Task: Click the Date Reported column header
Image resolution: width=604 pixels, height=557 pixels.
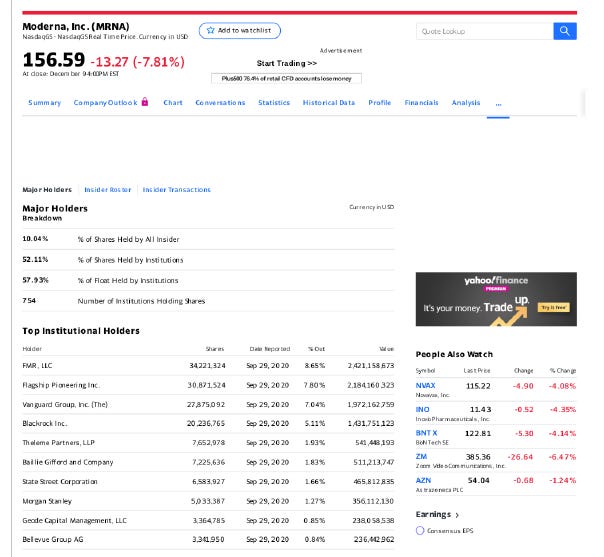Action: [x=270, y=349]
